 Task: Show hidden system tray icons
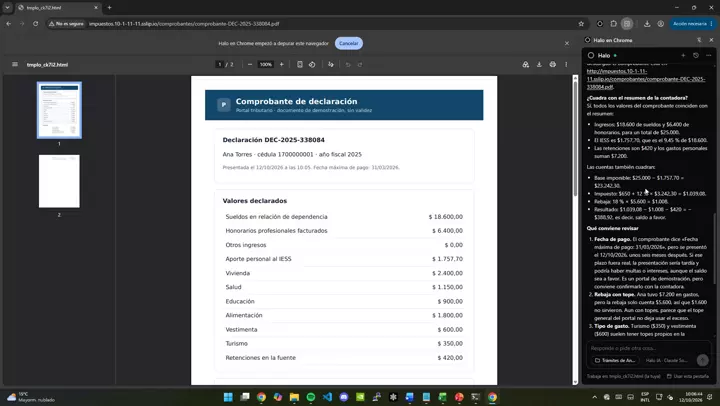[x=595, y=397]
